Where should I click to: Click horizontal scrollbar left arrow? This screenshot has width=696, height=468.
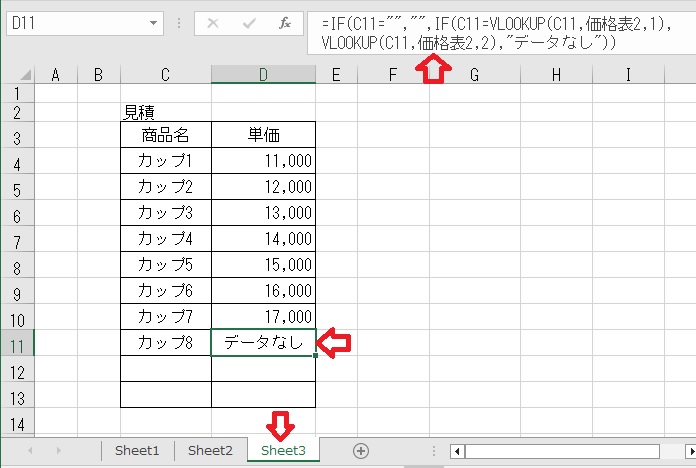coord(458,451)
